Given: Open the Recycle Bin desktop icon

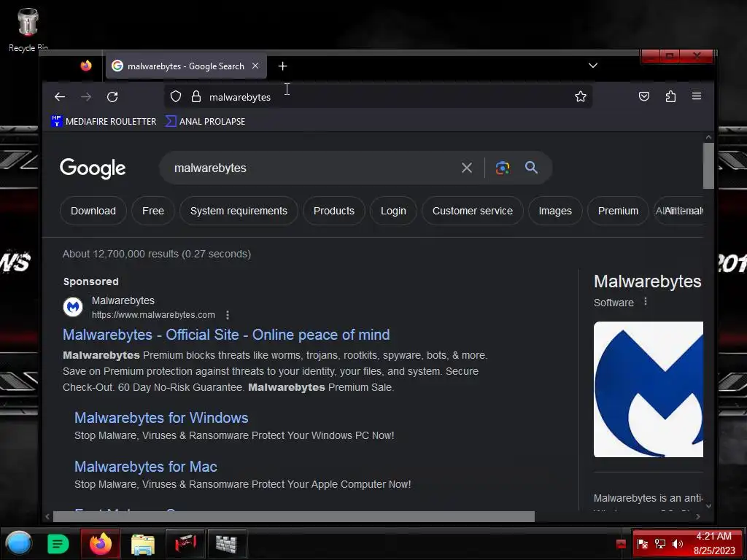Looking at the screenshot, I should coord(28,29).
